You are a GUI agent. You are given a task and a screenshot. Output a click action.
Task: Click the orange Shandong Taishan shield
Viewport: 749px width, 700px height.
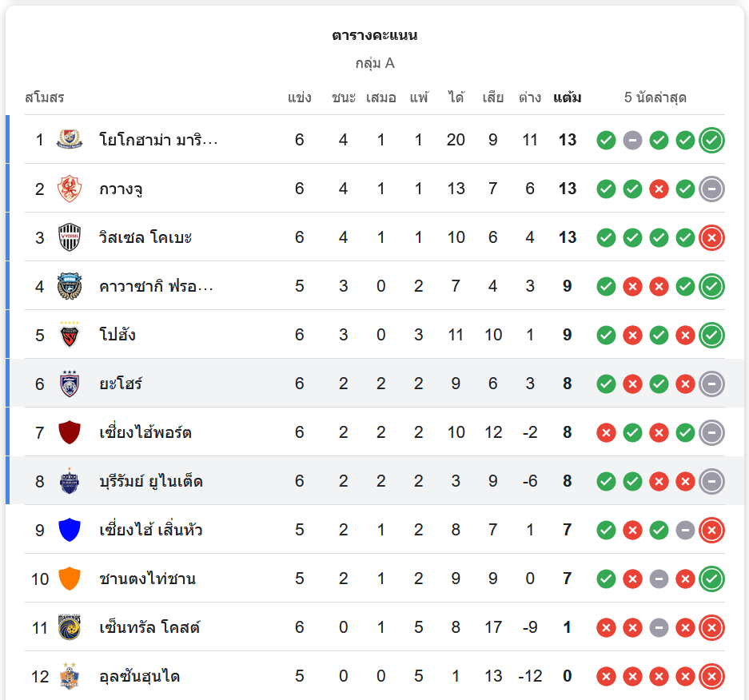[70, 579]
